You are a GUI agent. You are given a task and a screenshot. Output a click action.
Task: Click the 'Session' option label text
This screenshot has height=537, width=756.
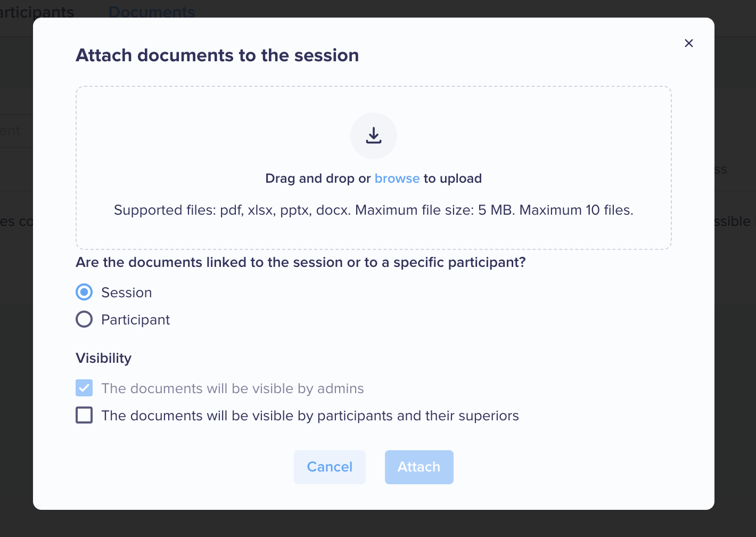pos(127,292)
